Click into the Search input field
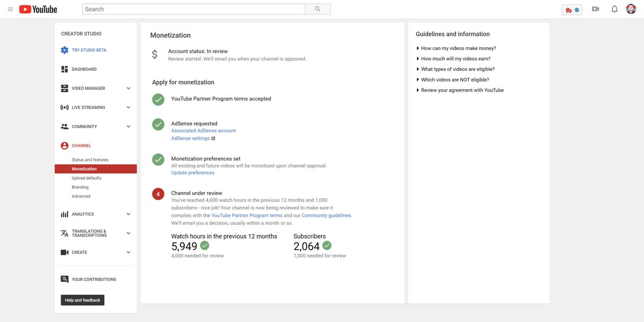 pos(194,9)
